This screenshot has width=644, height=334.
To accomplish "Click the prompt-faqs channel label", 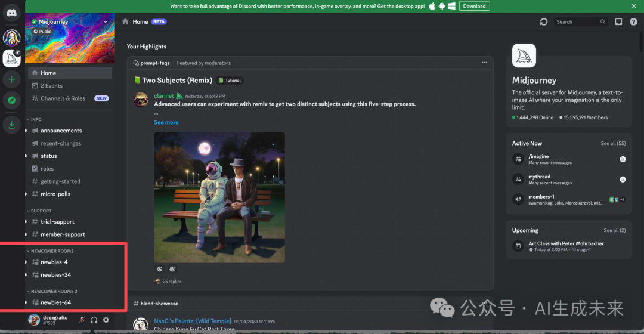I will click(155, 63).
